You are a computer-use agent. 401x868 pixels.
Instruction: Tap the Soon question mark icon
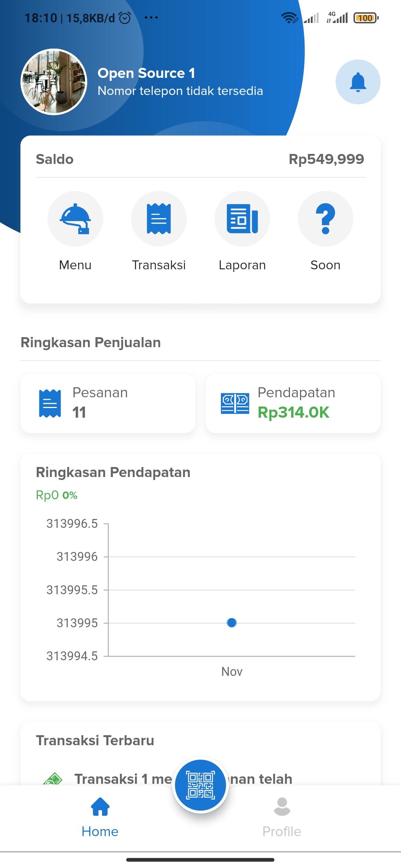(x=326, y=219)
